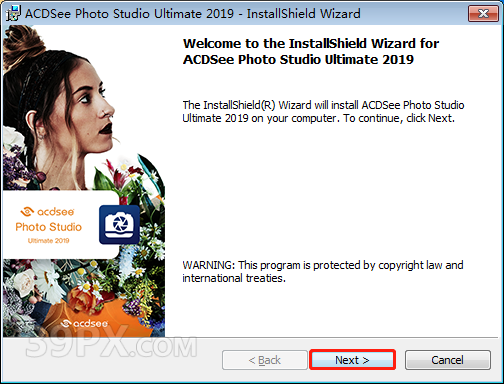Viewport: 504px width, 384px height.
Task: Click the window title bar text
Action: click(193, 14)
